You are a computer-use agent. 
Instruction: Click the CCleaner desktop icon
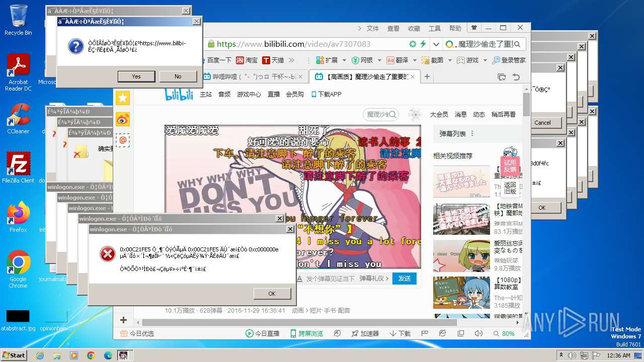pos(18,119)
